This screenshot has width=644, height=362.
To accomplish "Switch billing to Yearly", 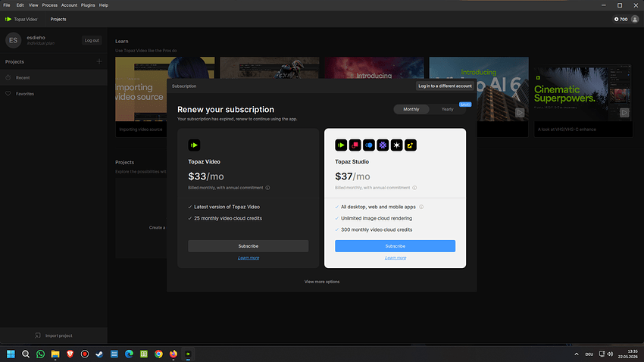I will (447, 109).
